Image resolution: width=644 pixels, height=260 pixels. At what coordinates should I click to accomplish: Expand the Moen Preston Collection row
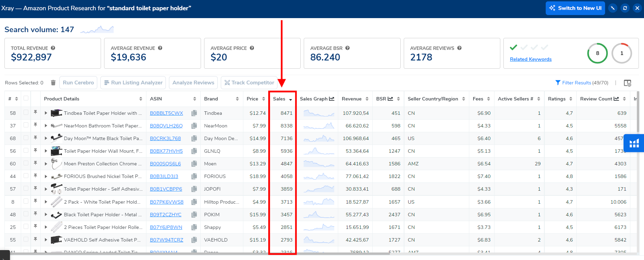click(46, 164)
